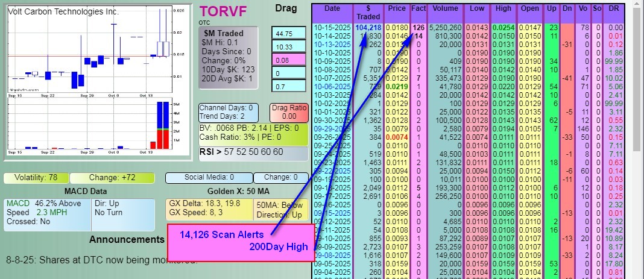Click the Drag field showing 0.7

289,87
